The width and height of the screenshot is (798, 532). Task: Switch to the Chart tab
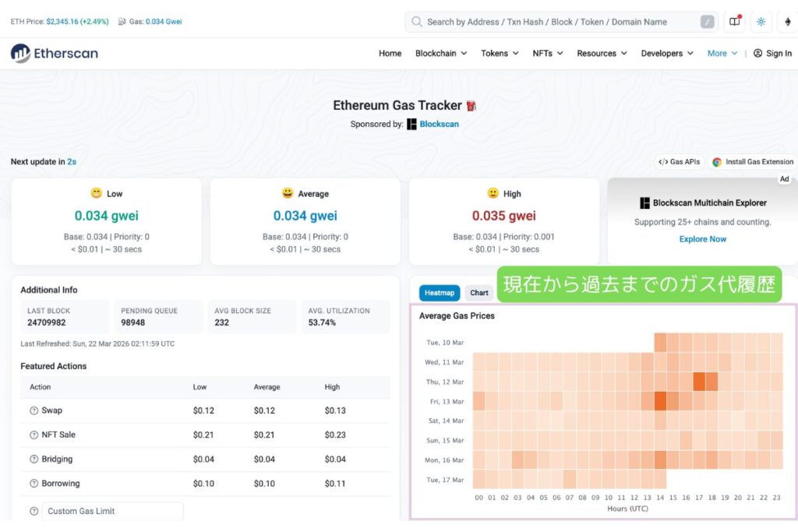click(x=479, y=293)
